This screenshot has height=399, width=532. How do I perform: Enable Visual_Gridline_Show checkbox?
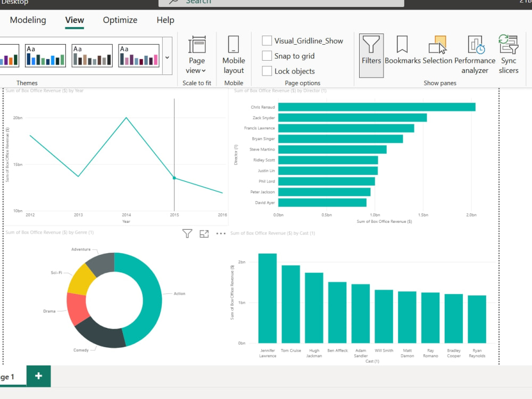(267, 41)
